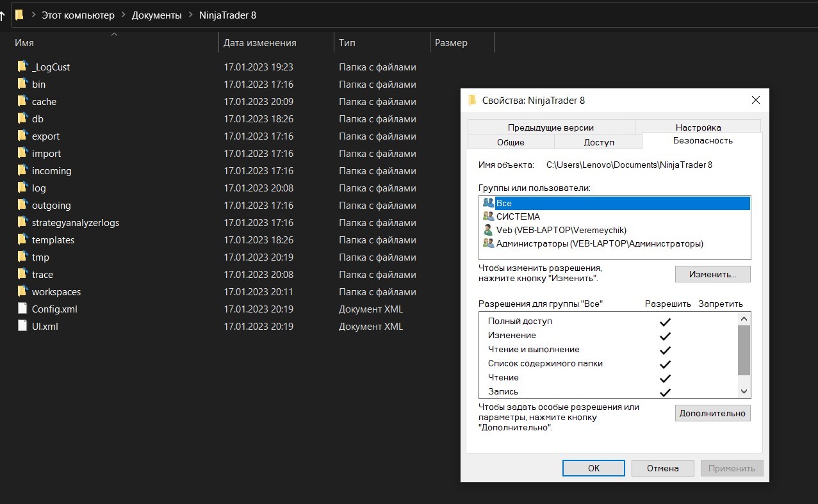Click the workspaces folder icon

point(23,291)
